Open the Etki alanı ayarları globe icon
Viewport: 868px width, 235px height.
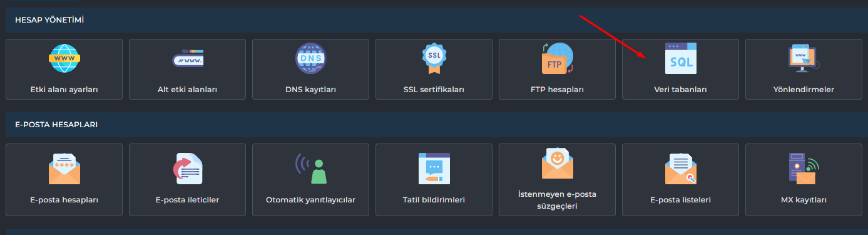[x=64, y=58]
